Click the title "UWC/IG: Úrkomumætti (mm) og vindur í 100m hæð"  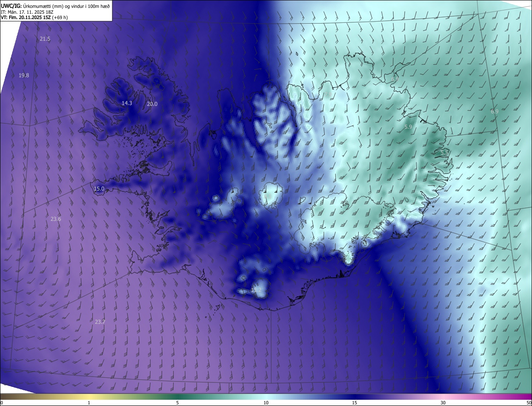click(55, 6)
